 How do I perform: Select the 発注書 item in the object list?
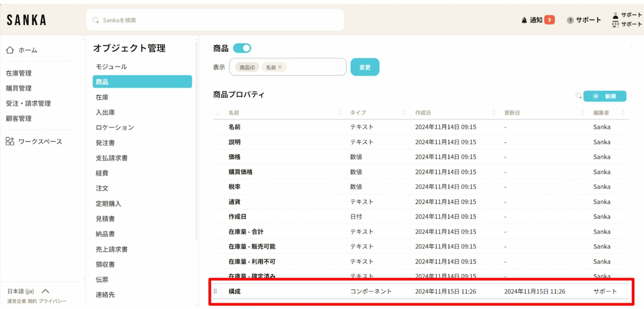coord(105,143)
